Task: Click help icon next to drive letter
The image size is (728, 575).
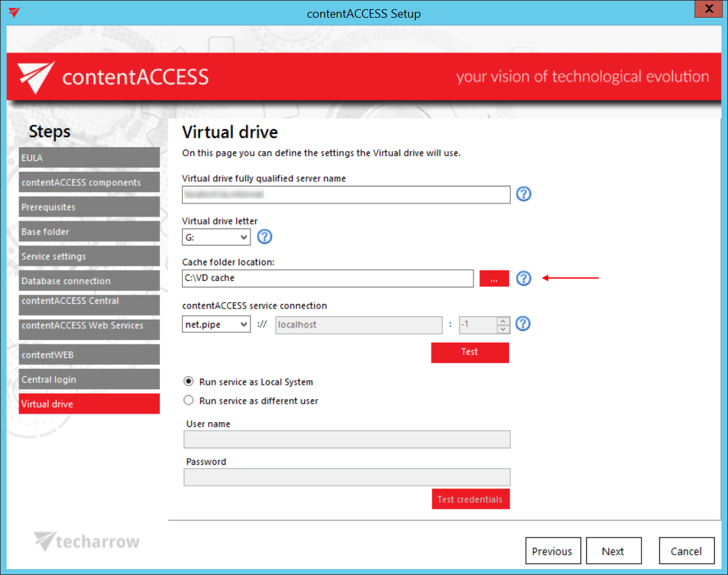Action: (x=264, y=237)
